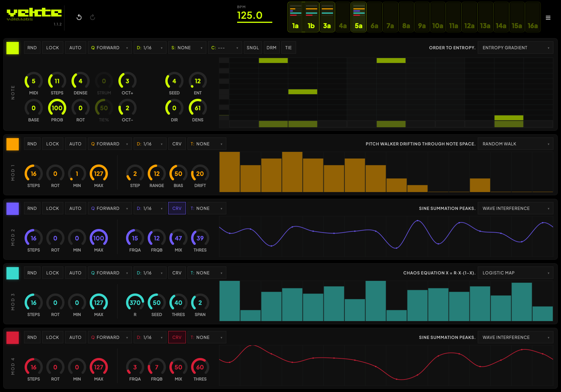Open the hamburger menu icon
The image size is (561, 392).
coord(548,18)
